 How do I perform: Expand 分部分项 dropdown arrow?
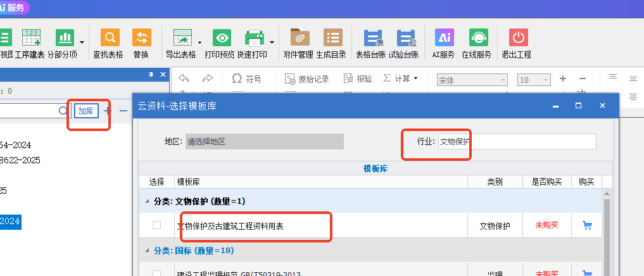coord(82,42)
